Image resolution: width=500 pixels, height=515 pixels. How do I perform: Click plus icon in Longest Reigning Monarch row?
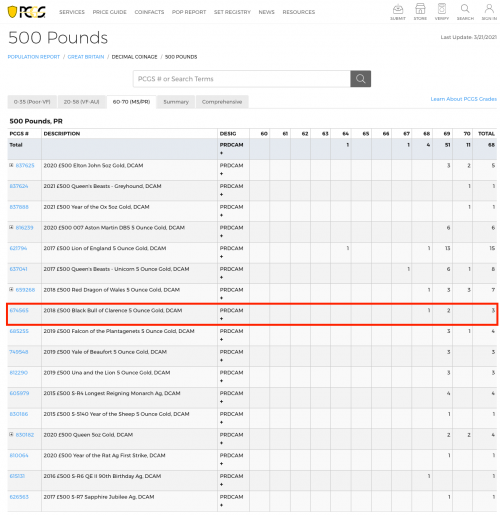point(221,402)
